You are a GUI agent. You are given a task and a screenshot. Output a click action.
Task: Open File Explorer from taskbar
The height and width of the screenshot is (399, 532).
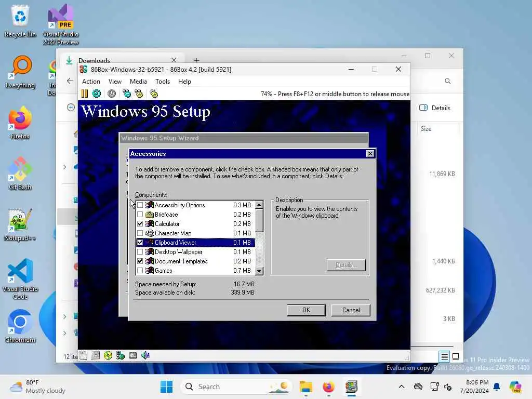(305, 387)
